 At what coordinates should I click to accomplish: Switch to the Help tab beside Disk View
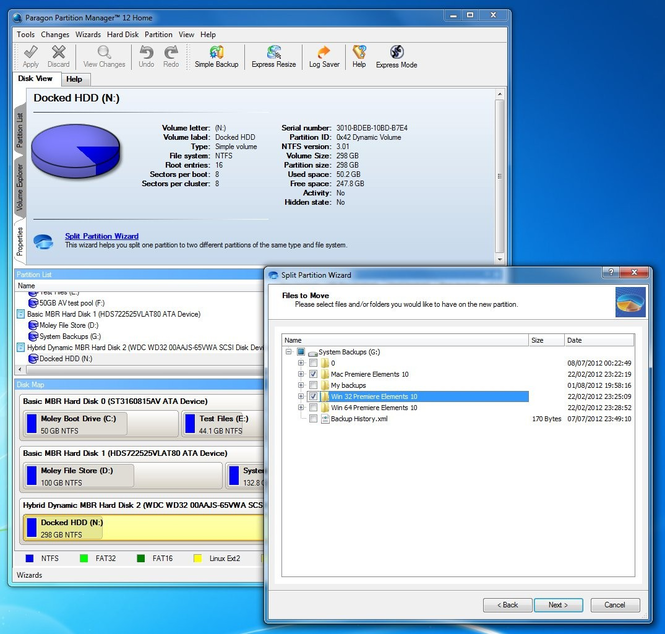tap(74, 79)
